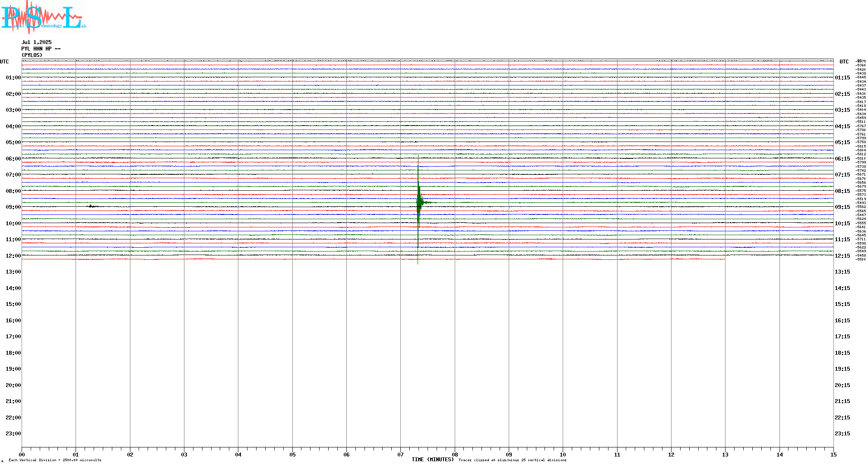Click the '07:15' end-time label
The image size is (868, 466).
pos(843,175)
